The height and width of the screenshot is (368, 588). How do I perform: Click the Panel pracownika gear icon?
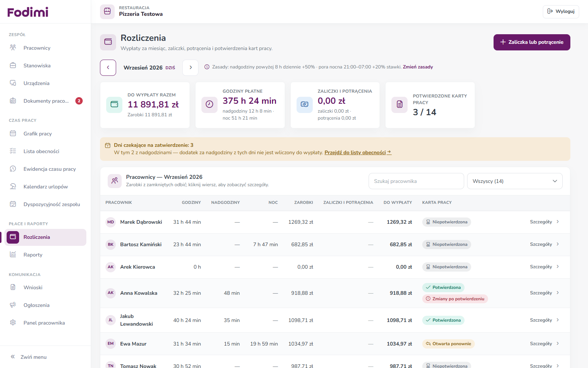click(x=13, y=323)
